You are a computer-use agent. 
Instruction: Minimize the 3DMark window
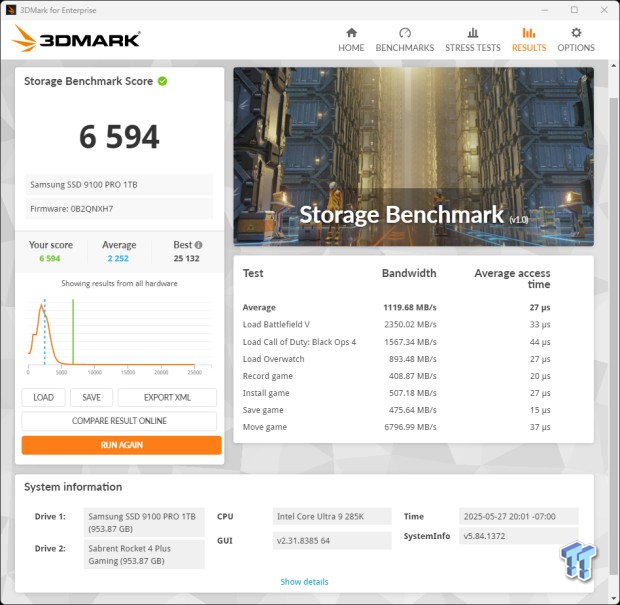click(544, 10)
